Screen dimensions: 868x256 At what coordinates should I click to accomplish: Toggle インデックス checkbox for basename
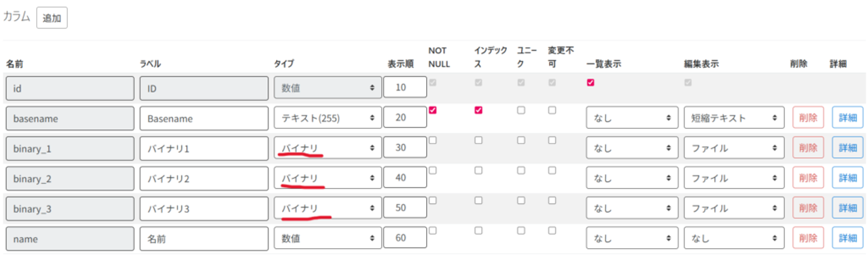tap(478, 111)
